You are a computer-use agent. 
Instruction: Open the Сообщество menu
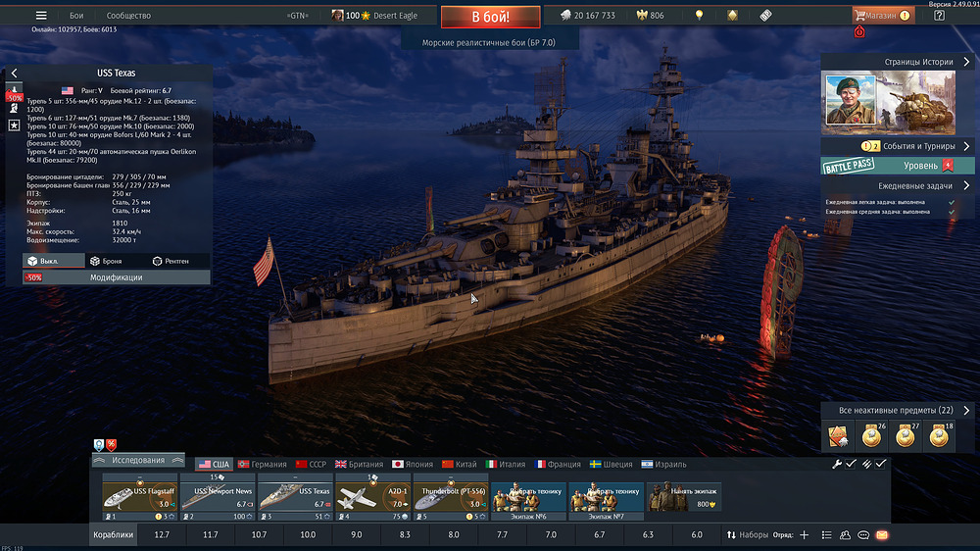coord(128,16)
